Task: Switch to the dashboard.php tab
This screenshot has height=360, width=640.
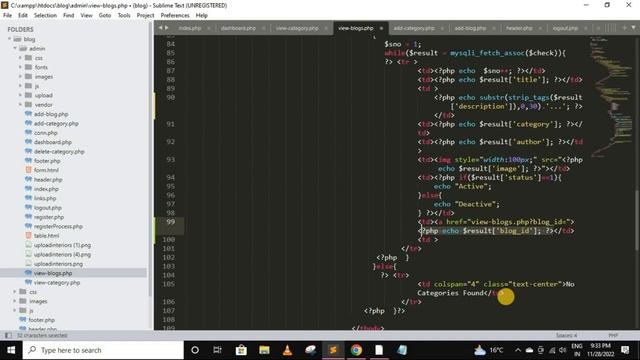Action: point(238,28)
